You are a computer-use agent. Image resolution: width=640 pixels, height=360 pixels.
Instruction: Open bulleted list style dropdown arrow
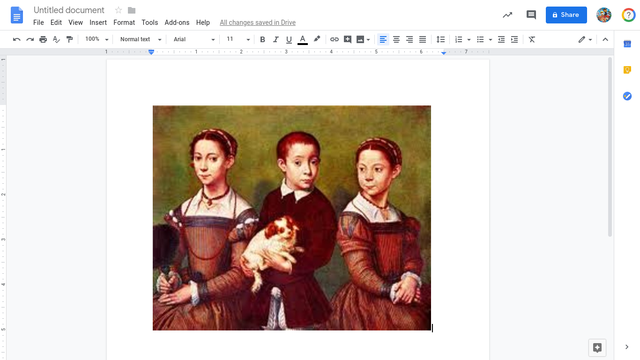pyautogui.click(x=490, y=40)
